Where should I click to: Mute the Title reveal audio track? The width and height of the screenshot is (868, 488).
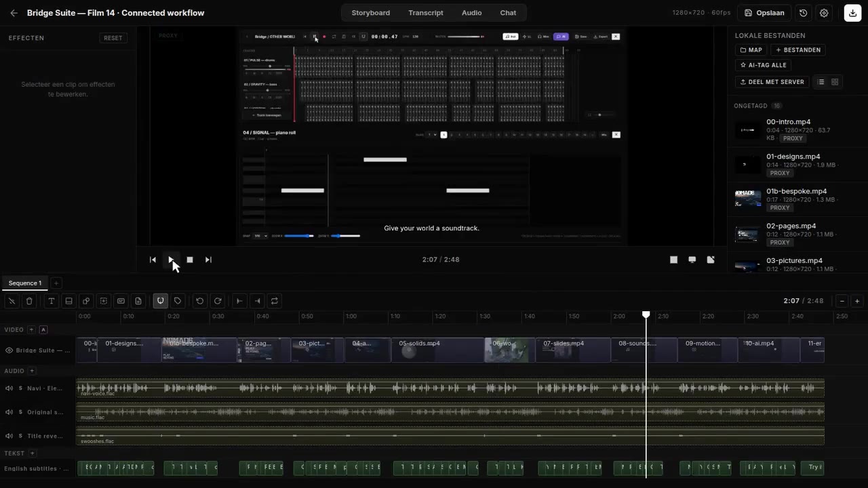pos(9,436)
